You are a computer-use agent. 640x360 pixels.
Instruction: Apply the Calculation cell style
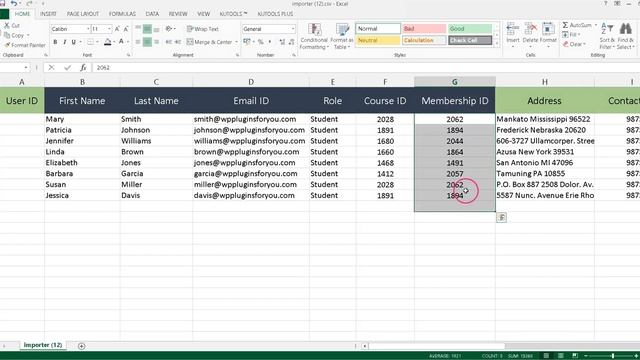tap(424, 40)
